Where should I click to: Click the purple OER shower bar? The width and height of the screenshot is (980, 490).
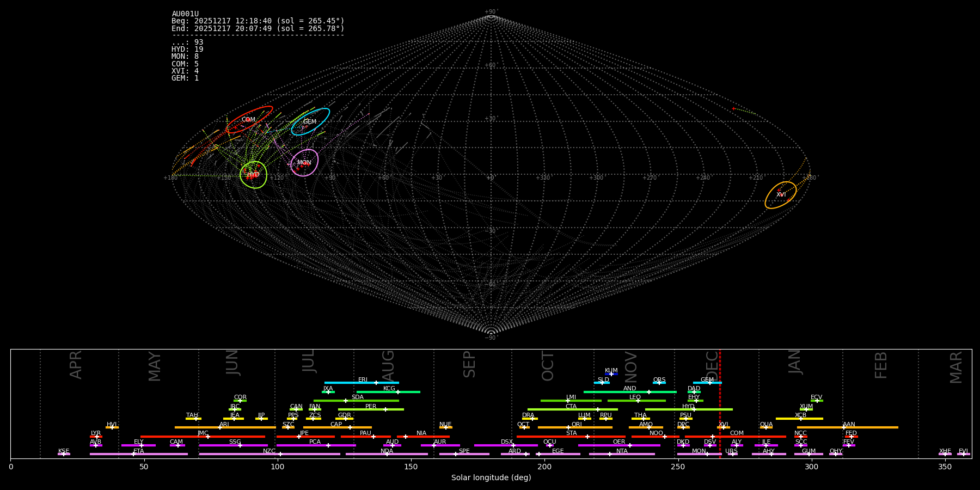click(619, 445)
